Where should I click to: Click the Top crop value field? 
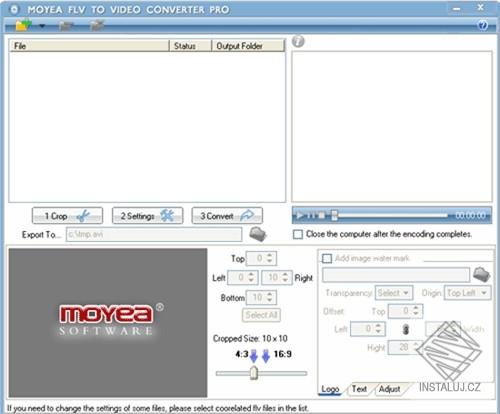pos(256,258)
